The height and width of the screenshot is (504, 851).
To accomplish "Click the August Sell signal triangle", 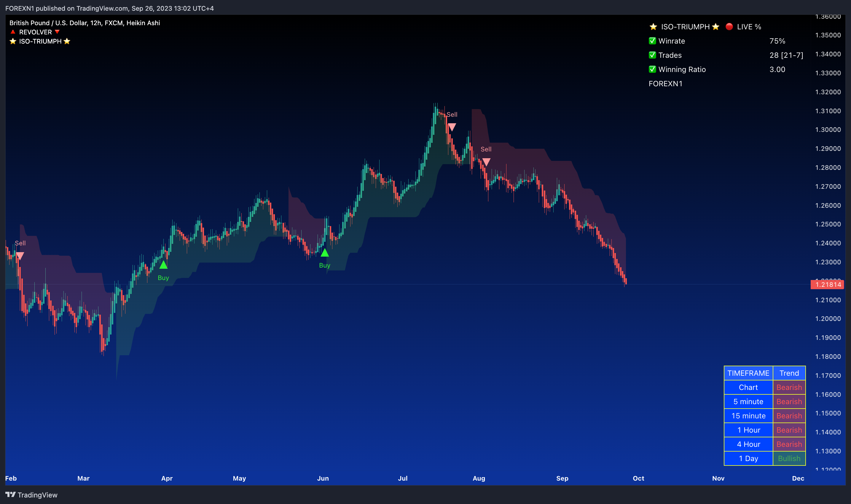I will coord(486,162).
